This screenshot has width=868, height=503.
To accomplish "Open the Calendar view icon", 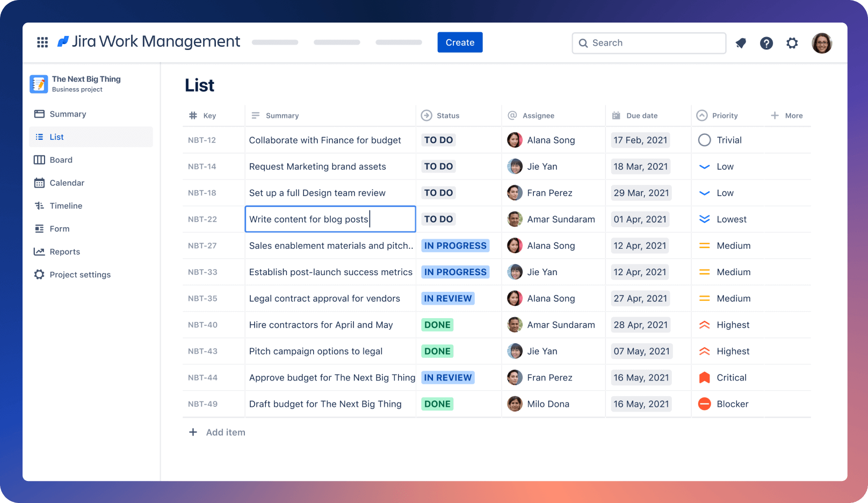I will click(39, 183).
